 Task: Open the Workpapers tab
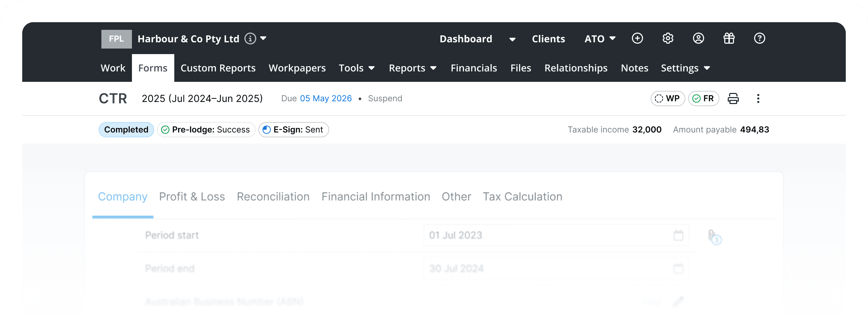pos(297,68)
